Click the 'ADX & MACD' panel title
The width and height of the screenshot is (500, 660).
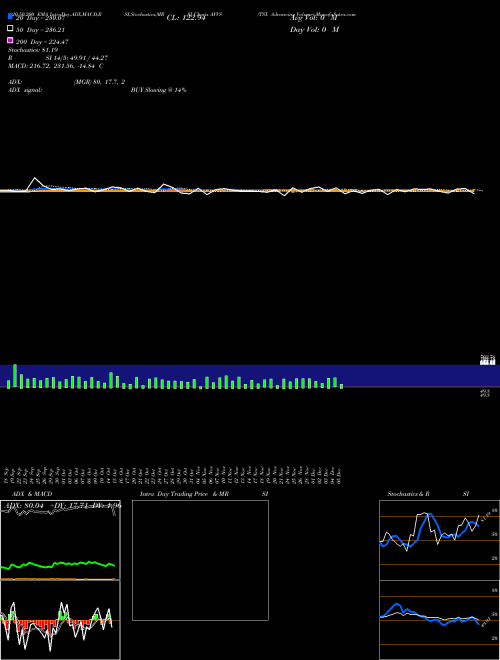point(32,494)
